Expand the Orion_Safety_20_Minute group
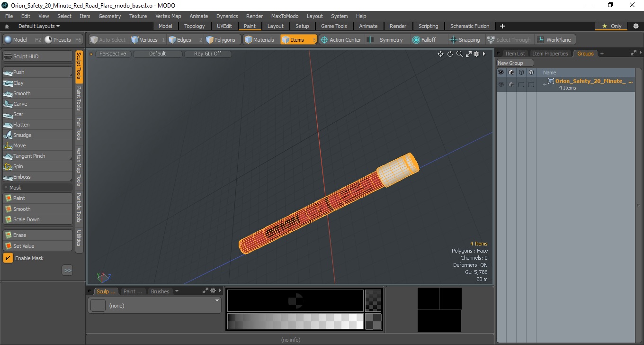Image resolution: width=644 pixels, height=345 pixels. coord(545,84)
